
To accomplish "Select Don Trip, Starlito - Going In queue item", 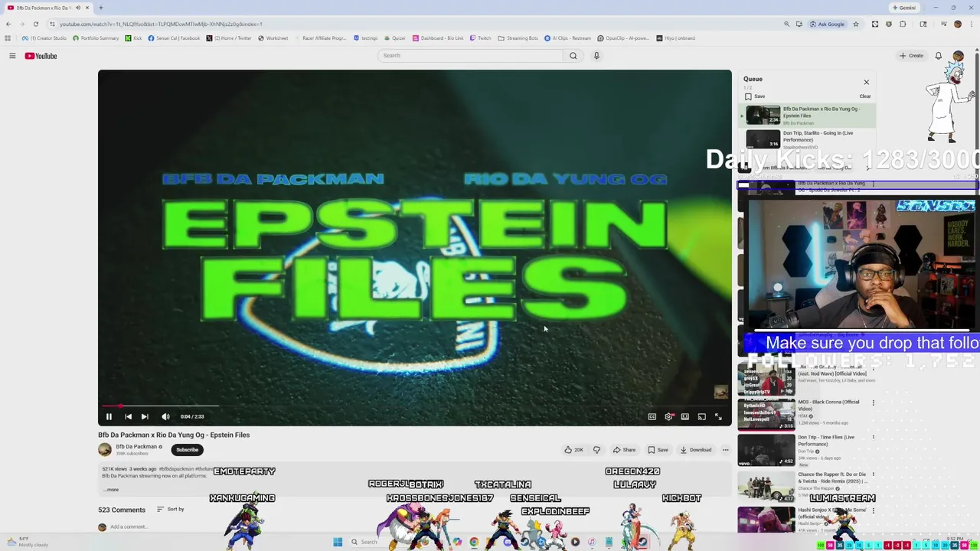I will (808, 139).
